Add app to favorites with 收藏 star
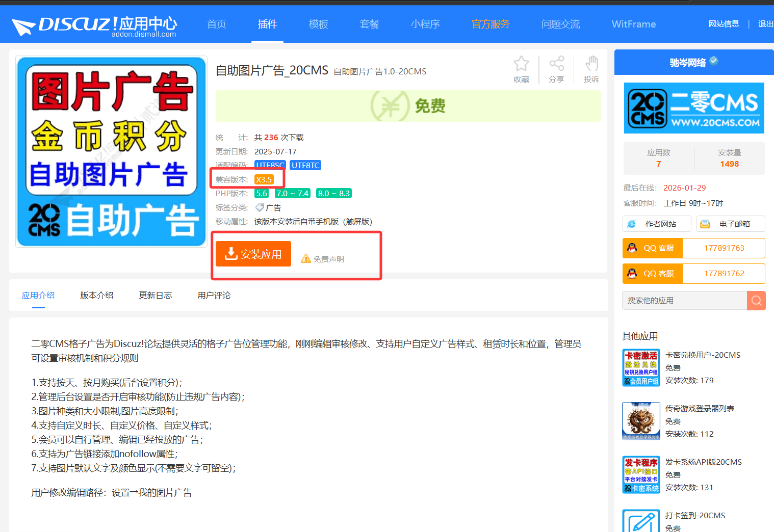 [x=521, y=69]
